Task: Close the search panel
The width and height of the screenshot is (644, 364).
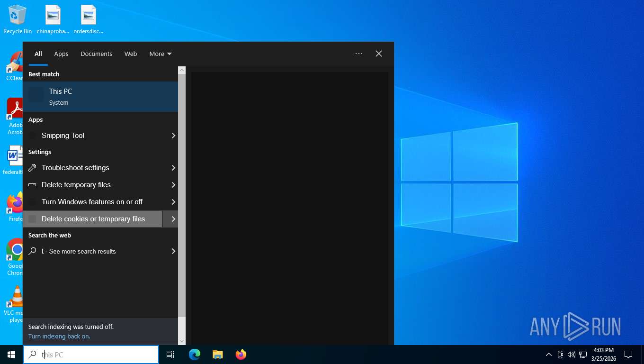Action: pos(379,54)
